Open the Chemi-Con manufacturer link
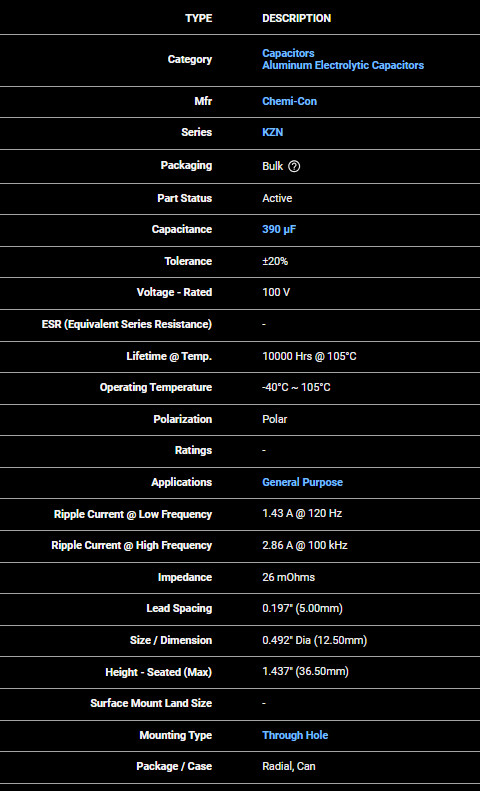The height and width of the screenshot is (791, 480). [x=289, y=101]
